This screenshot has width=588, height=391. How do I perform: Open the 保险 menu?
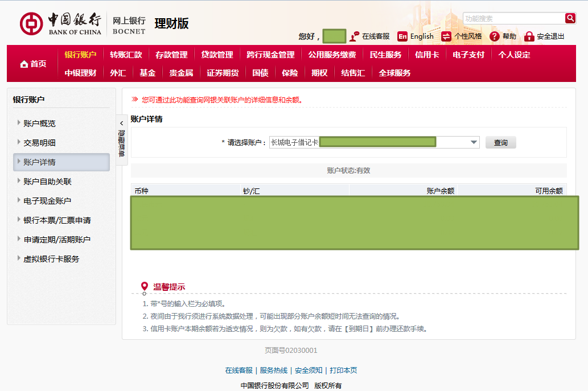(x=290, y=73)
